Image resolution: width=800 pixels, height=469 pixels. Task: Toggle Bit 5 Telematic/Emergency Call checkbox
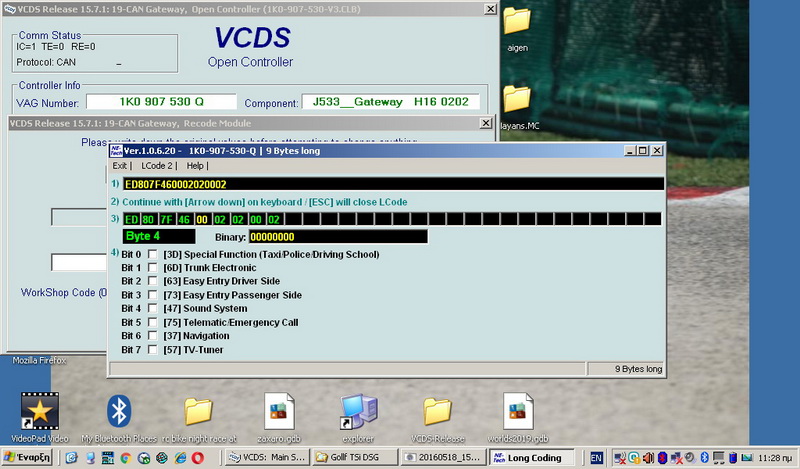coord(152,322)
